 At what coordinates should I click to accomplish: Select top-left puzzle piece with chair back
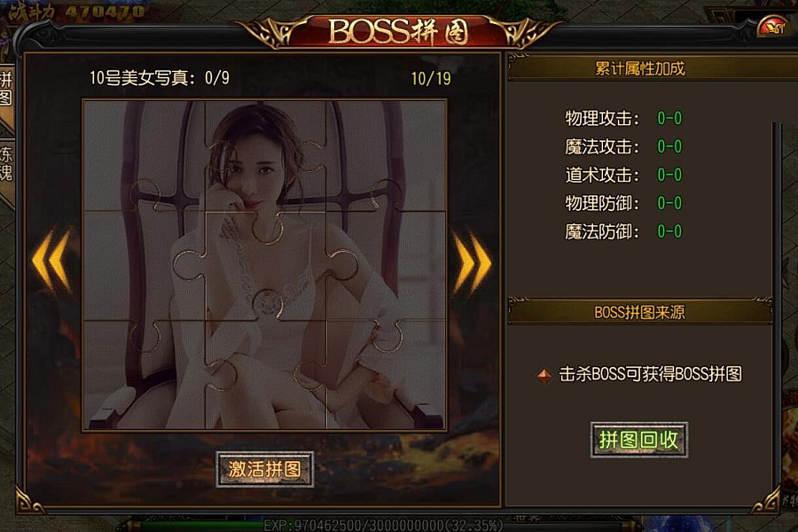(x=144, y=156)
